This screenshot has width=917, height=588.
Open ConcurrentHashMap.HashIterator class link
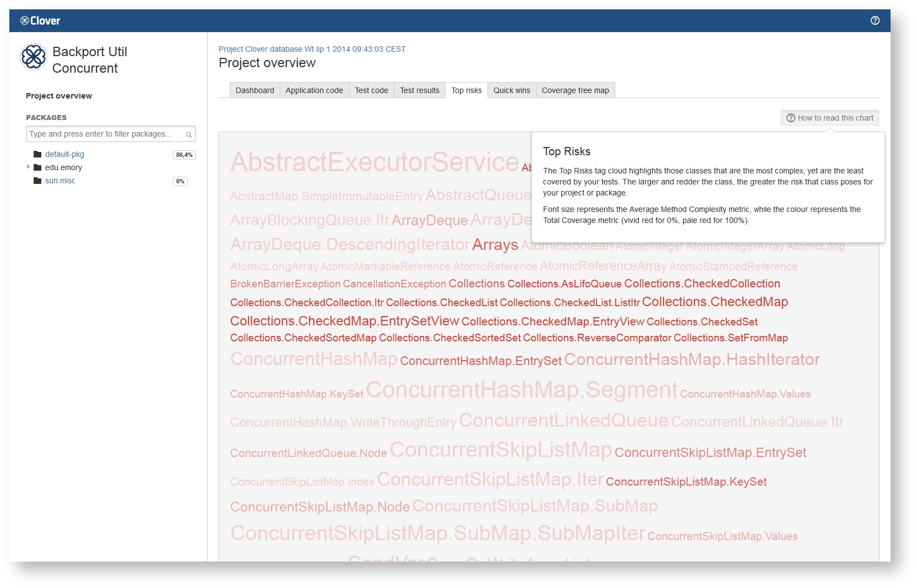pyautogui.click(x=692, y=360)
